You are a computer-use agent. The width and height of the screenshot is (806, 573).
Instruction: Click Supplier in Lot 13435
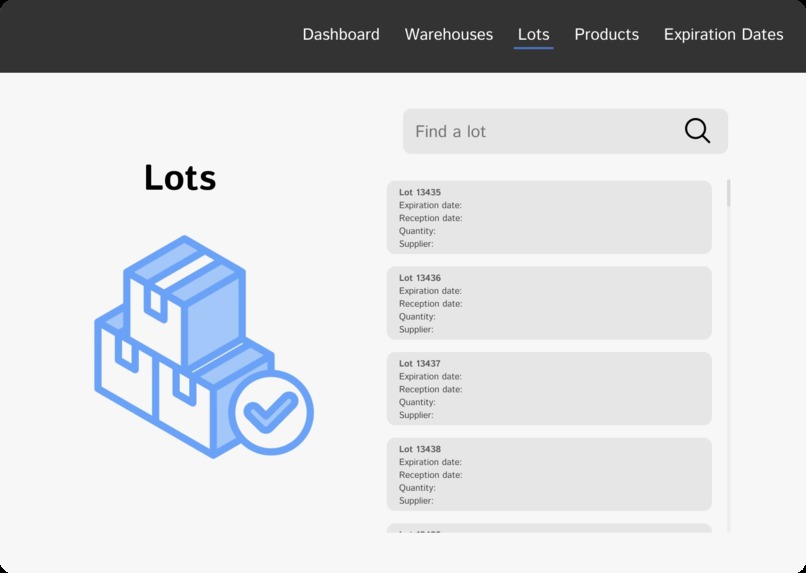click(416, 244)
